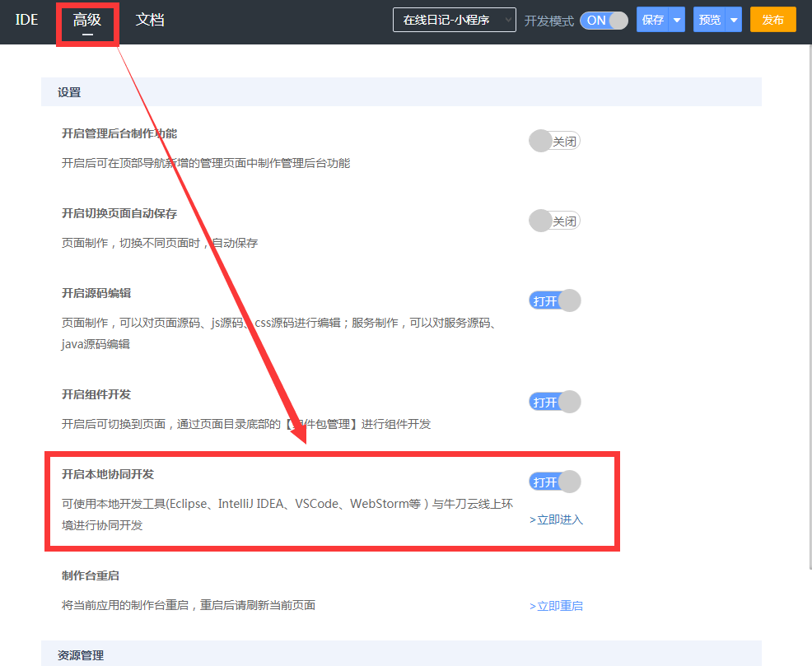Click the orange 发布 publish button
812x666 pixels.
click(772, 19)
